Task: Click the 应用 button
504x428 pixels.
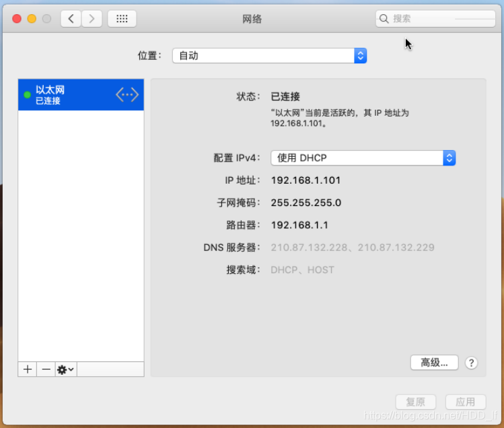Action: (466, 402)
